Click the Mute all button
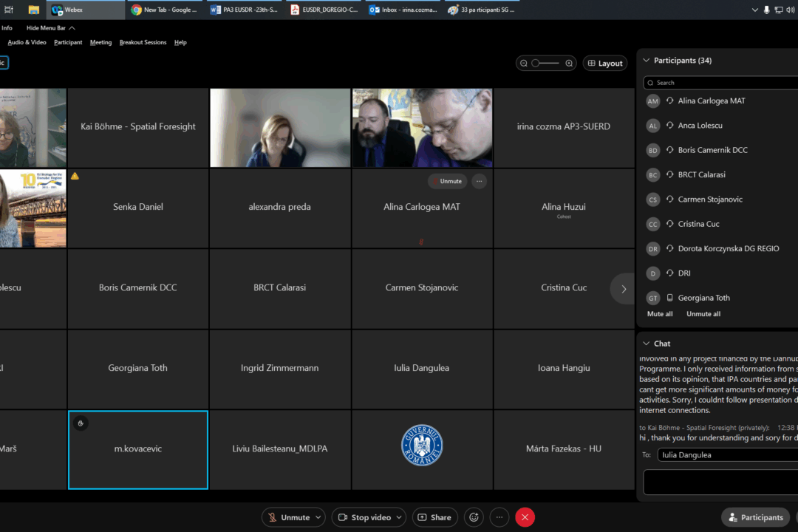Image resolution: width=798 pixels, height=532 pixels. (660, 313)
